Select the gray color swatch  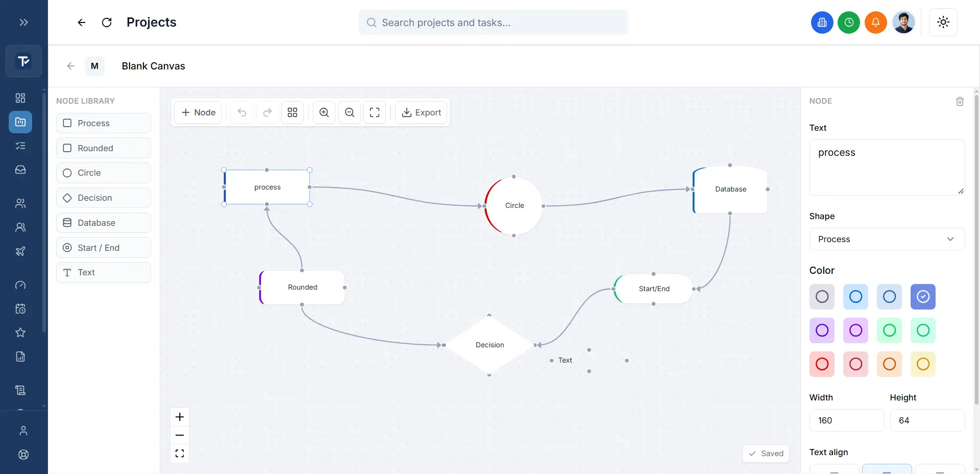tap(822, 297)
